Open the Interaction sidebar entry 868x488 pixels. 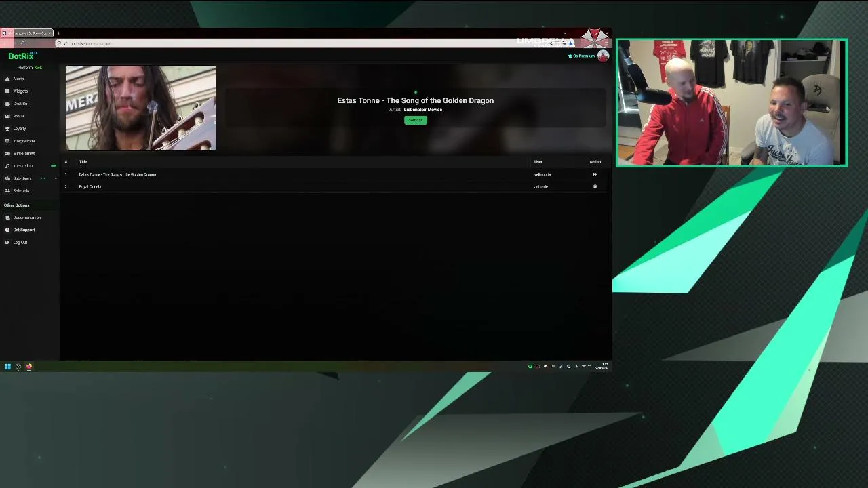[22, 166]
